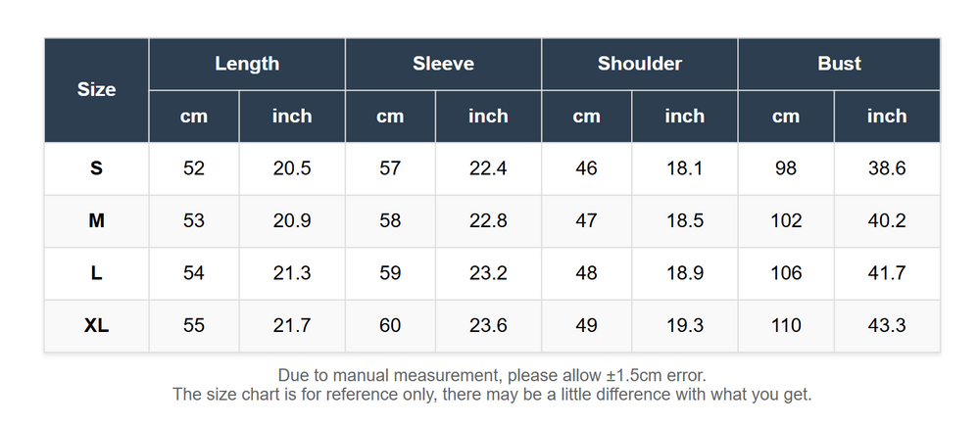This screenshot has width=980, height=426.
Task: Select the S size row label
Action: coord(96,168)
